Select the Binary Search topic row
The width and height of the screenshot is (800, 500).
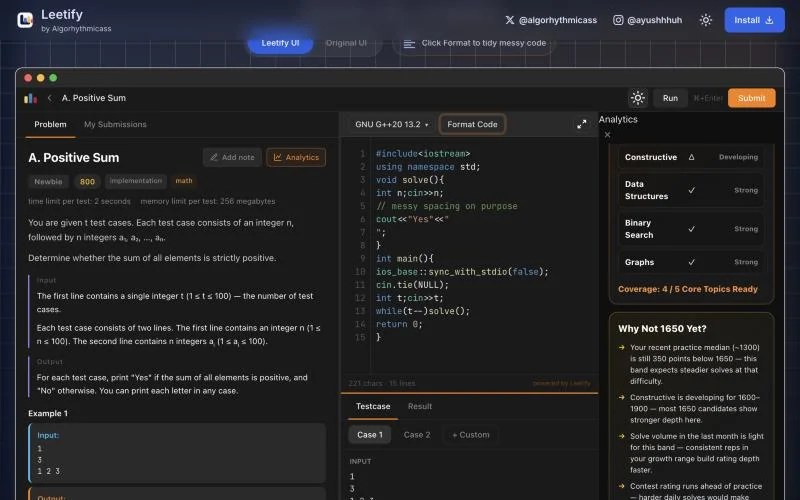[x=691, y=229]
